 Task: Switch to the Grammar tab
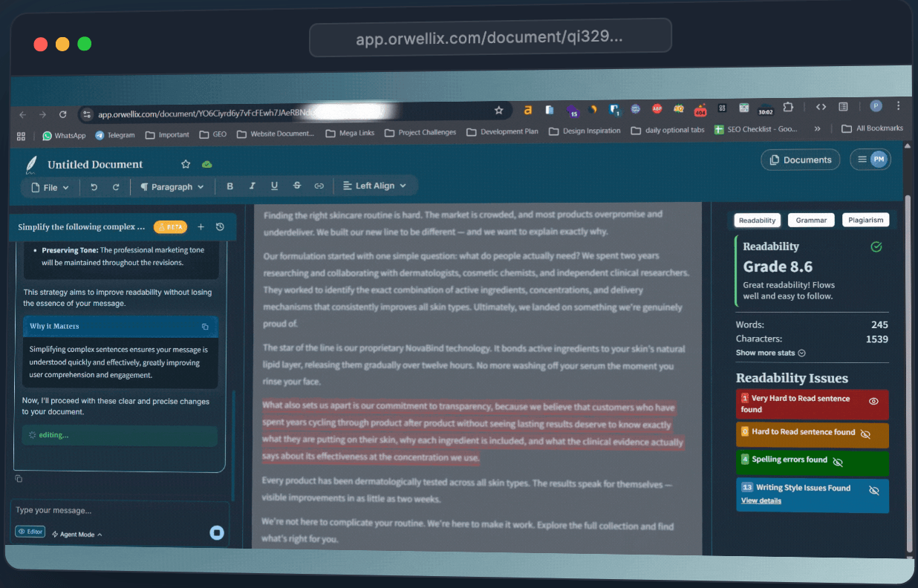point(810,220)
